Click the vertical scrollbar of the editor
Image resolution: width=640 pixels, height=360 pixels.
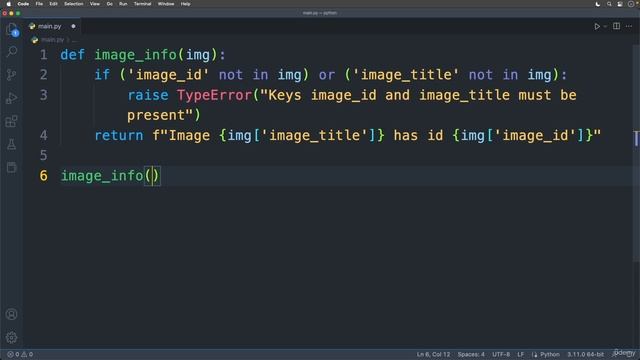[636, 153]
